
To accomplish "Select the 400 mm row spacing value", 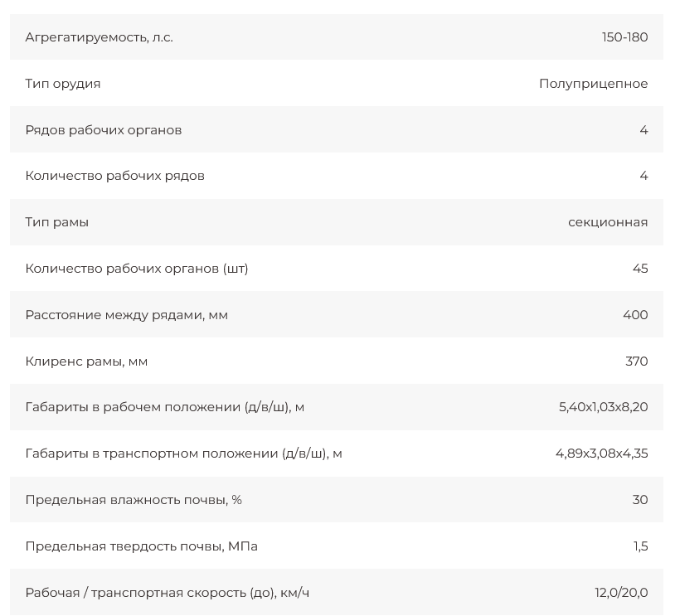I will (x=635, y=315).
